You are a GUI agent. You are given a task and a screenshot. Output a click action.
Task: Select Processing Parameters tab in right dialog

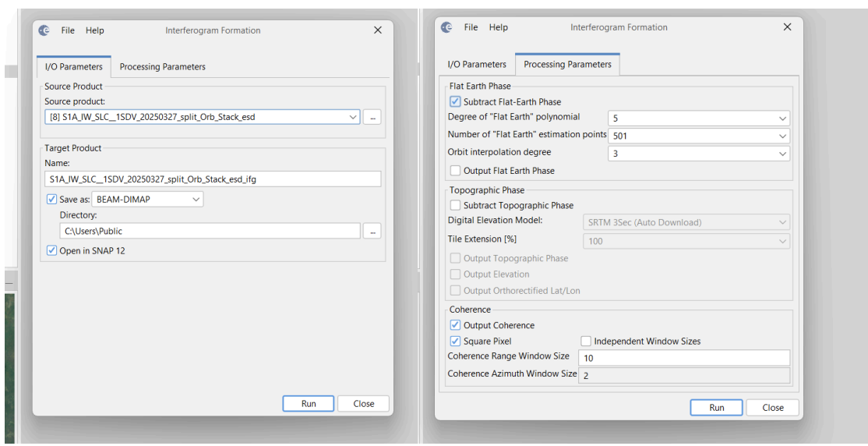click(x=567, y=64)
